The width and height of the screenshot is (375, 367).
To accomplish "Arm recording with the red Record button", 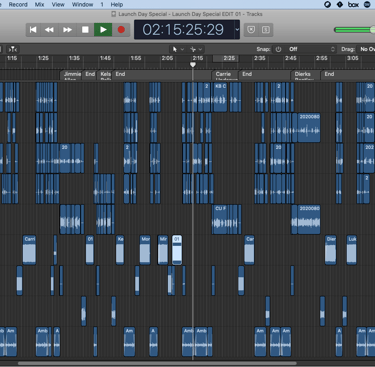I will tap(121, 30).
